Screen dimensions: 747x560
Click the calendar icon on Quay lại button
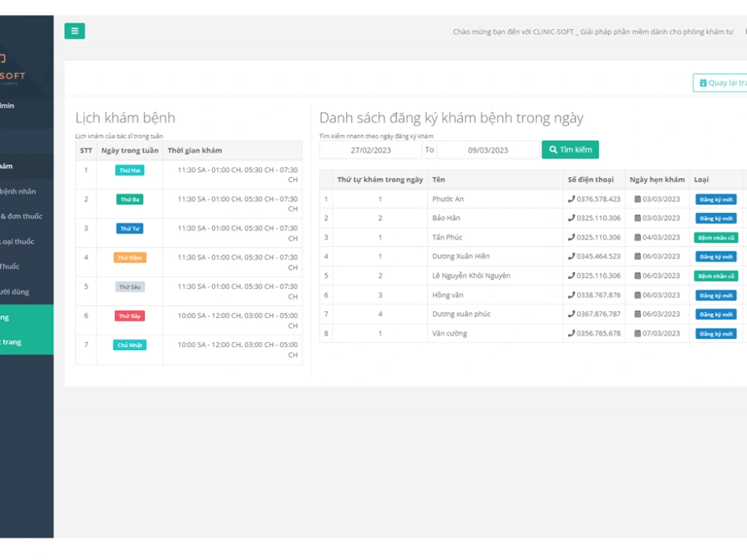click(703, 82)
